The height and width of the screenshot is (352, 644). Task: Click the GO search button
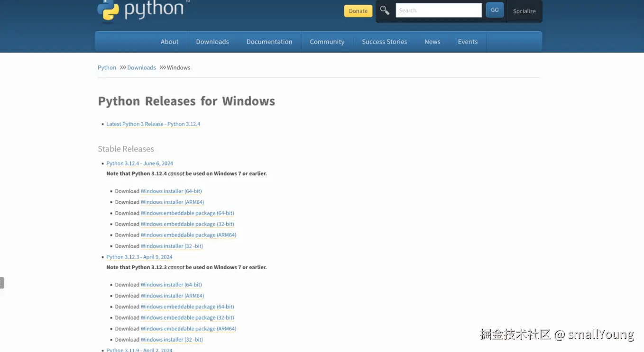click(495, 10)
